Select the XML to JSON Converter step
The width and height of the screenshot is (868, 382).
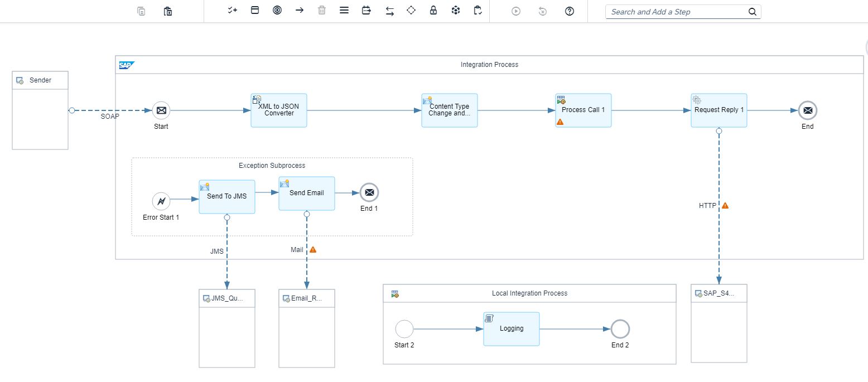pos(278,110)
